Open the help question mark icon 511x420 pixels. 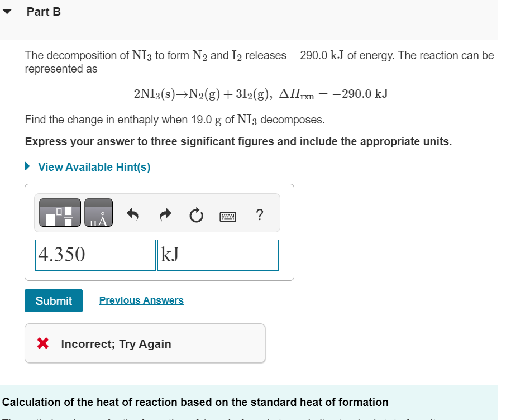coord(259,214)
